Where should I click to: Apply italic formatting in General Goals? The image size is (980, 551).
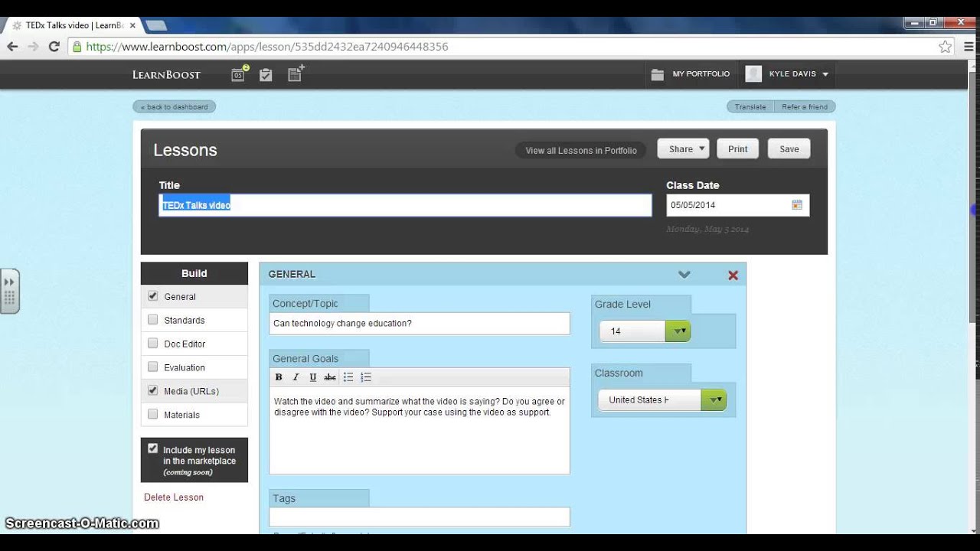[x=296, y=377]
